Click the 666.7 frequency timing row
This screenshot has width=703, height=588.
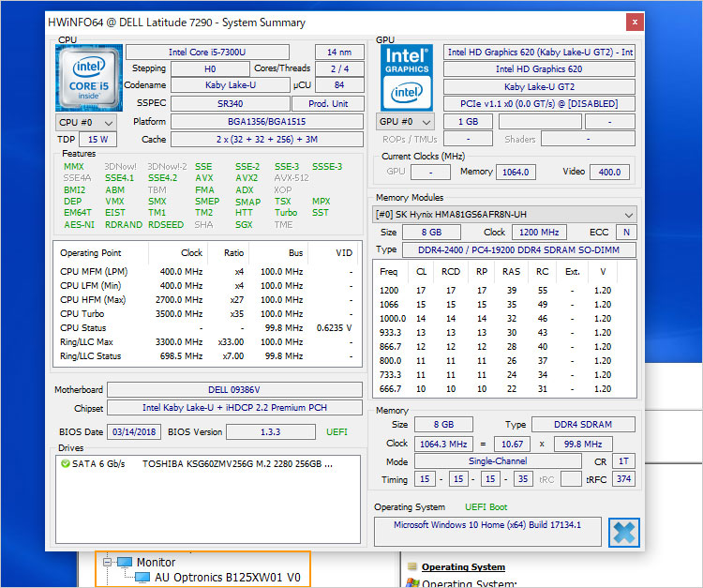coord(504,389)
